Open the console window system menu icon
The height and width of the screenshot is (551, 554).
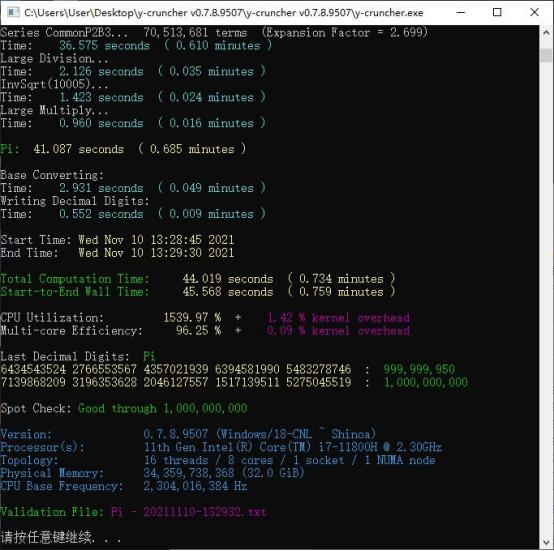13,13
